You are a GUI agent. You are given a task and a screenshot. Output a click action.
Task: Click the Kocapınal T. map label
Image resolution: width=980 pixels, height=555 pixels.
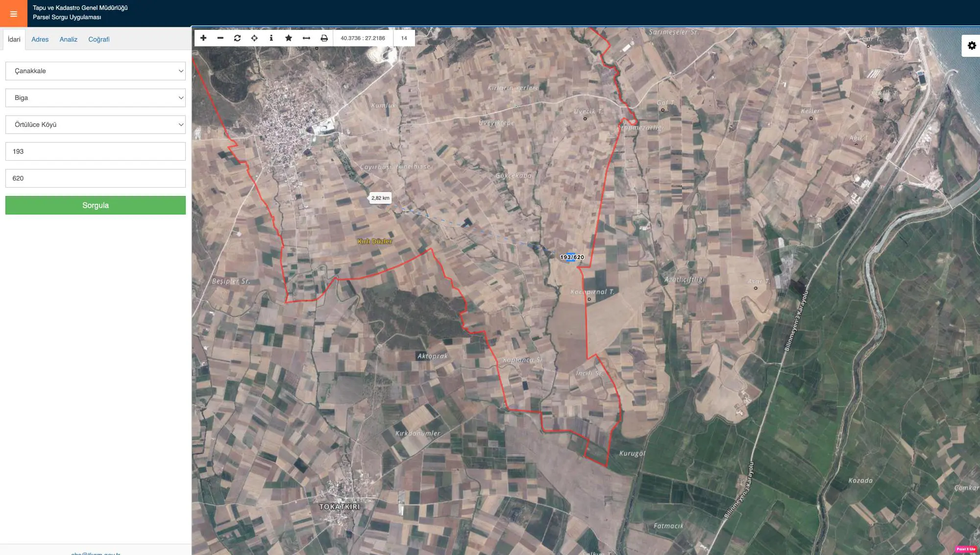(x=592, y=291)
